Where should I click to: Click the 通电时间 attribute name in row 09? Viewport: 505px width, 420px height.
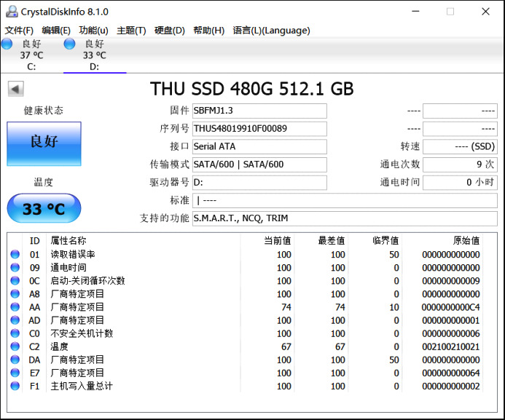coord(68,268)
